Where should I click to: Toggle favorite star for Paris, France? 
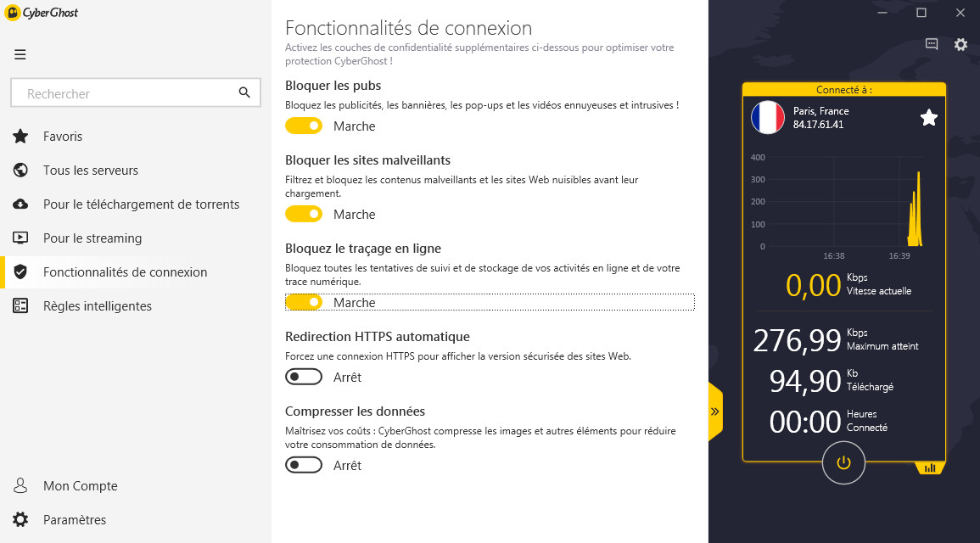pyautogui.click(x=929, y=117)
